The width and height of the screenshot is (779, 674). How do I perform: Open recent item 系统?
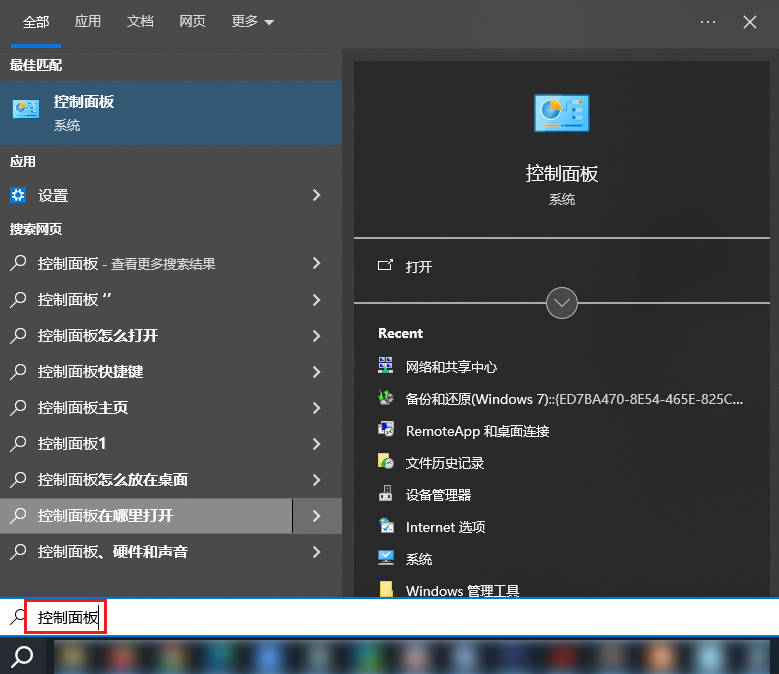(418, 559)
